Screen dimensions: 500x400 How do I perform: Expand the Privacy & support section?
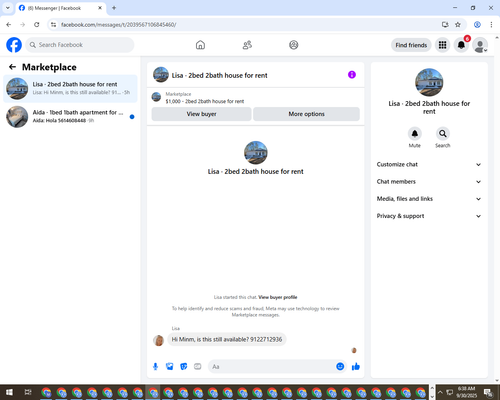[x=429, y=216]
